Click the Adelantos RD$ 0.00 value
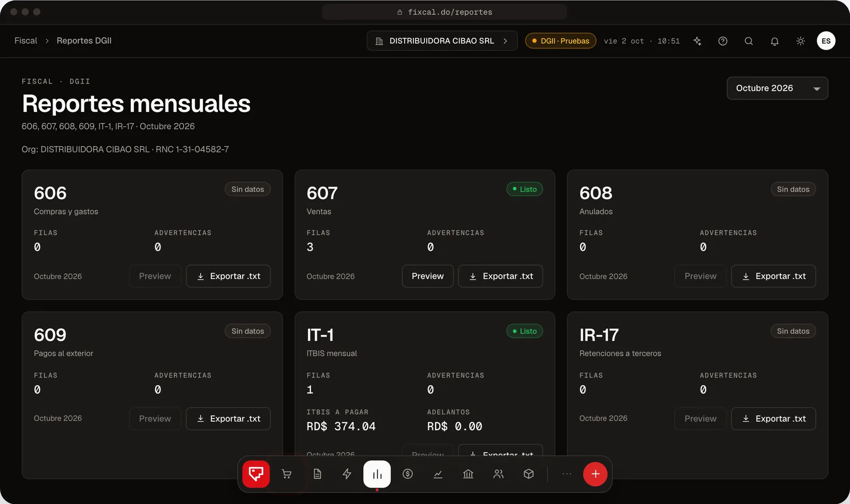 (x=455, y=426)
